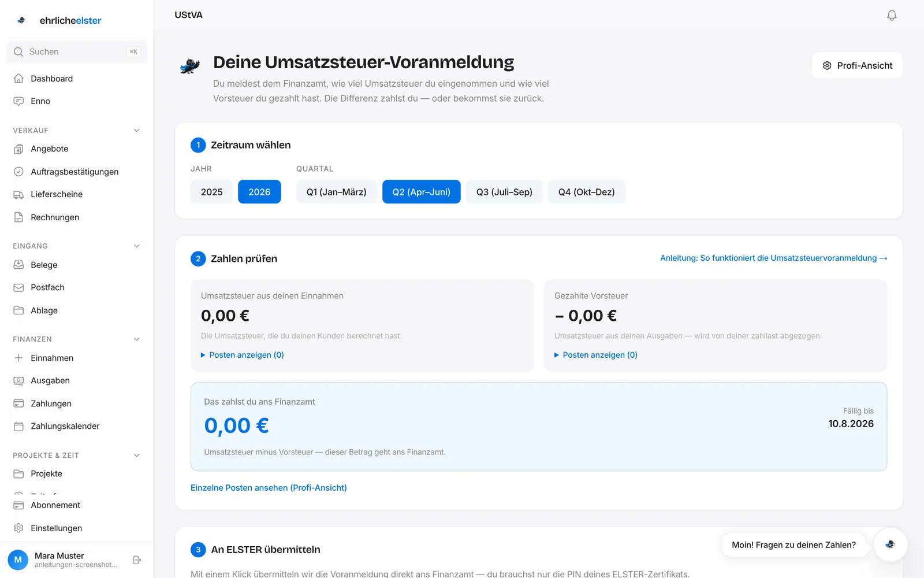Open the magpie chat assistant bubble
Viewport: 924px width, 578px height.
(x=890, y=544)
